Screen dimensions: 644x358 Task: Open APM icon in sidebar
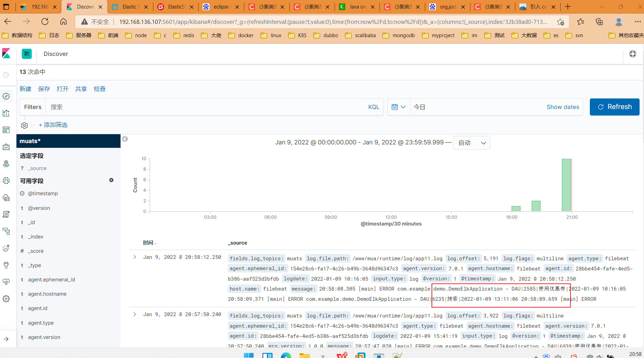point(6,231)
